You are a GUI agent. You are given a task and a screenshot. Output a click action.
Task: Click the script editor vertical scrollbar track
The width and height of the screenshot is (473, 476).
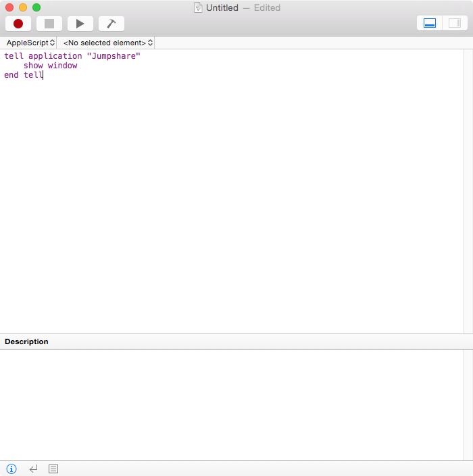click(468, 191)
